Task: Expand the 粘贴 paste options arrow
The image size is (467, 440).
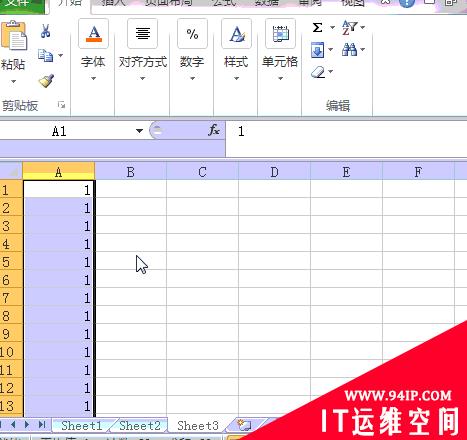Action: click(13, 81)
